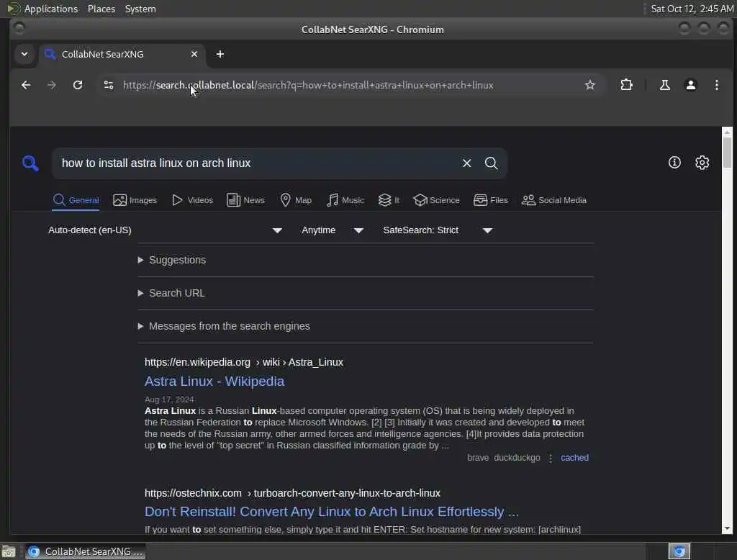Screen dimensions: 737x560
Task: Click the 'duckduckgo' engine label
Action: click(517, 458)
